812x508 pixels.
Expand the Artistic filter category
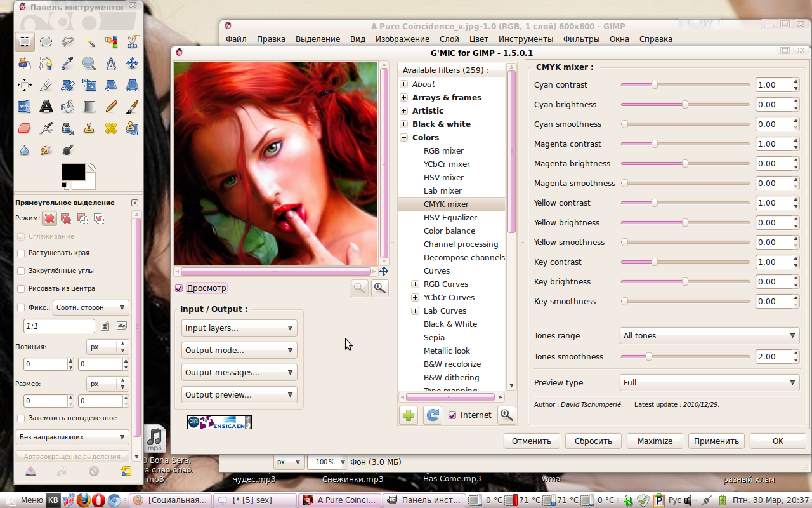click(403, 111)
